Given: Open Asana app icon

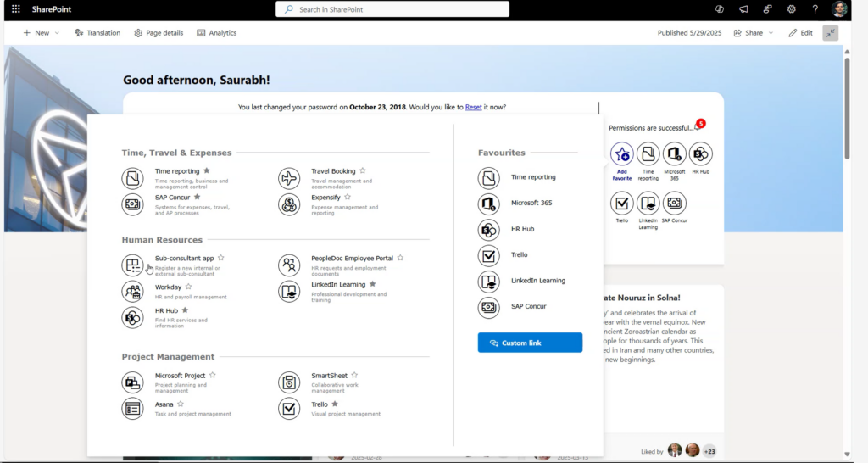Looking at the screenshot, I should tap(133, 409).
